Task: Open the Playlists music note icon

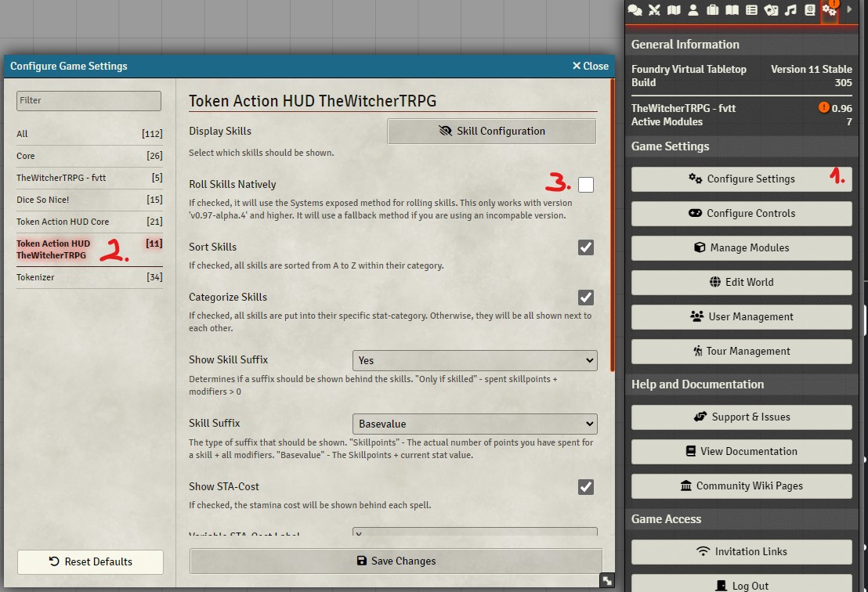Action: pyautogui.click(x=790, y=10)
